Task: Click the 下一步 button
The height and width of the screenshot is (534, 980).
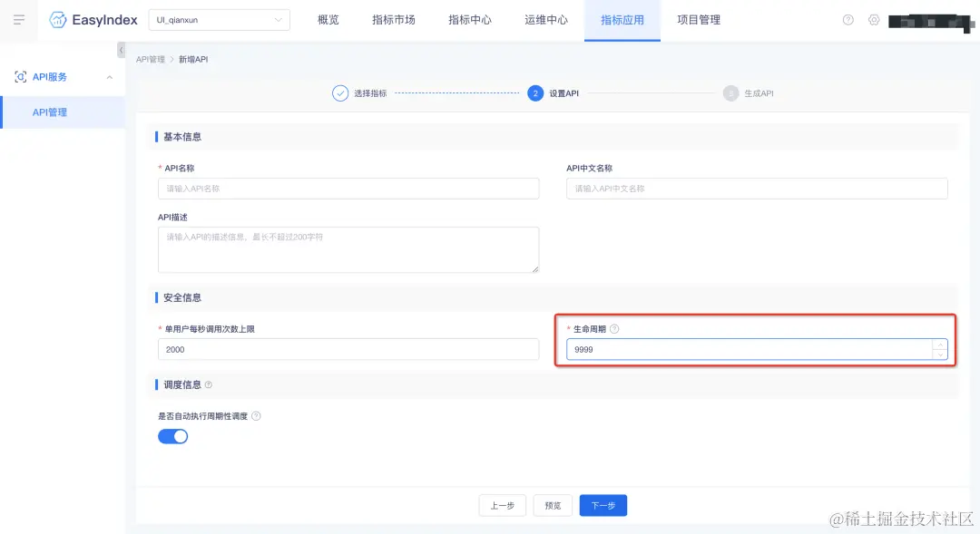Action: 603,505
